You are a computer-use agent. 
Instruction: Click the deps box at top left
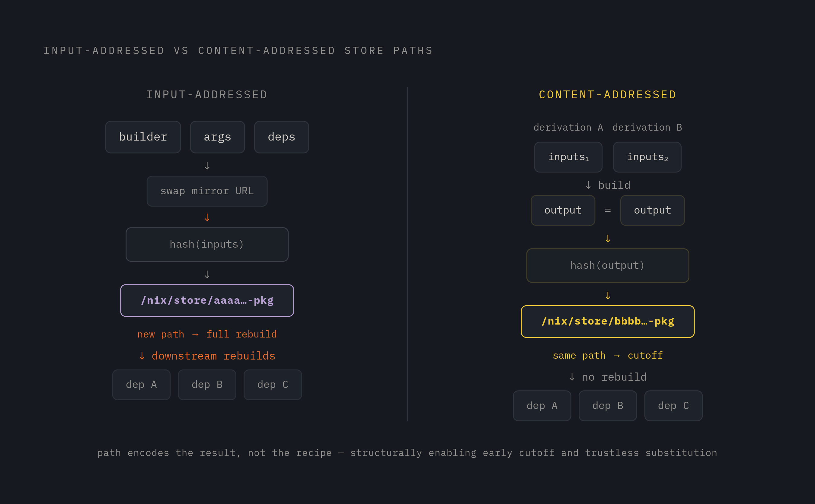point(282,137)
